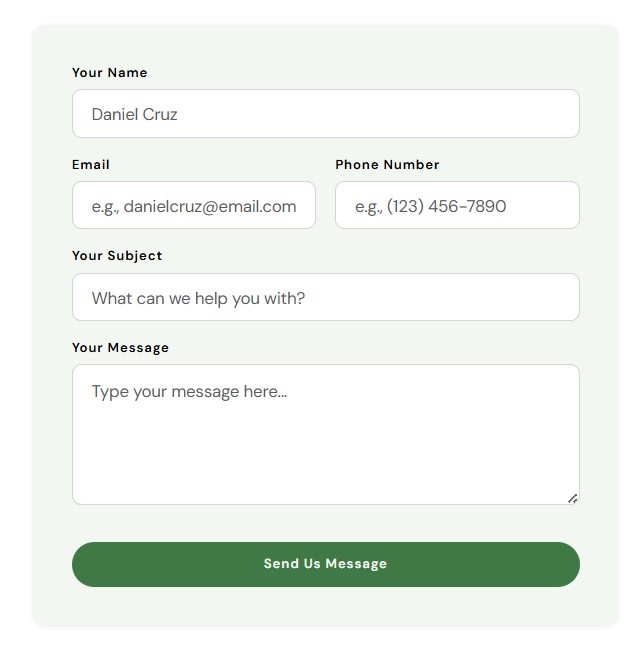Image resolution: width=641 pixels, height=656 pixels.
Task: Click "Type your message here..." placeholder
Action: pos(189,392)
